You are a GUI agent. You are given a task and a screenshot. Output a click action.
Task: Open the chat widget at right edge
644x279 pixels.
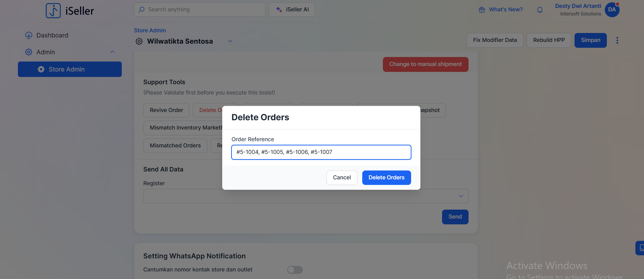click(x=640, y=248)
